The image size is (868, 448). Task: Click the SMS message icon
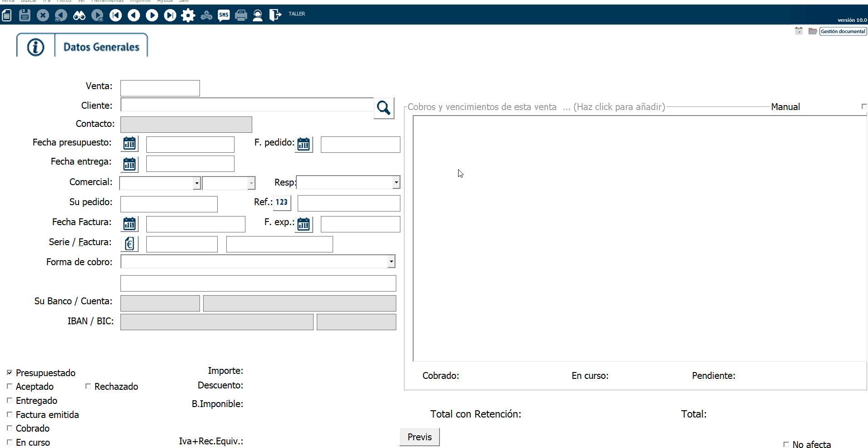[x=224, y=15]
